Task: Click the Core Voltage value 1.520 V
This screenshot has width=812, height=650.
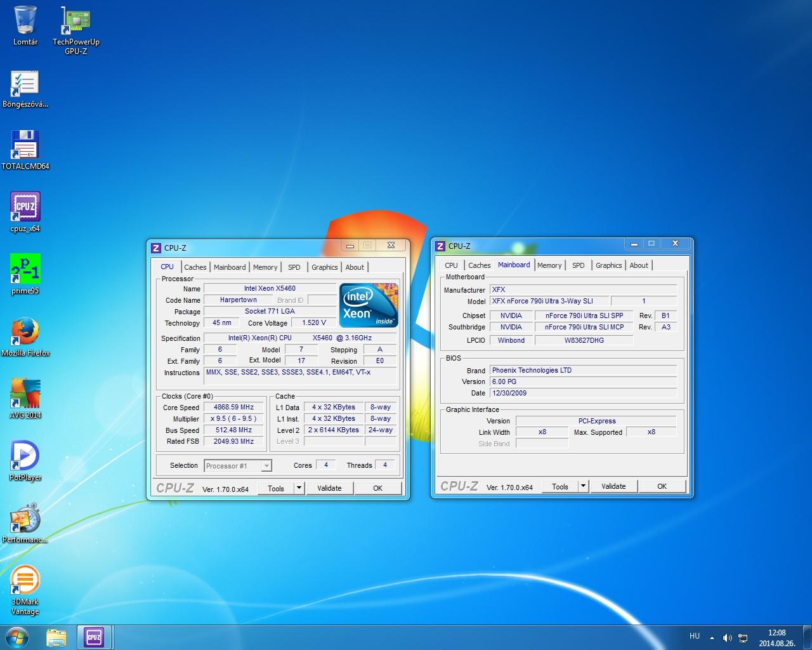Action: click(x=315, y=322)
